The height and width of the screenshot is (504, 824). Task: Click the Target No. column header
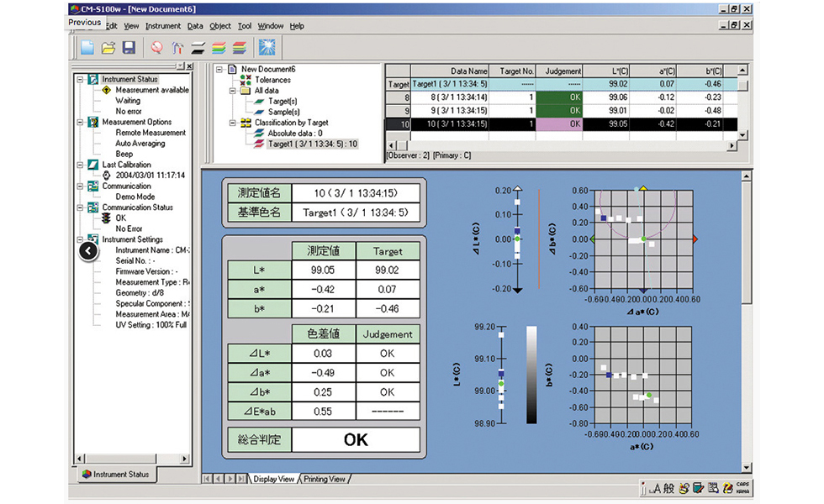click(x=512, y=71)
